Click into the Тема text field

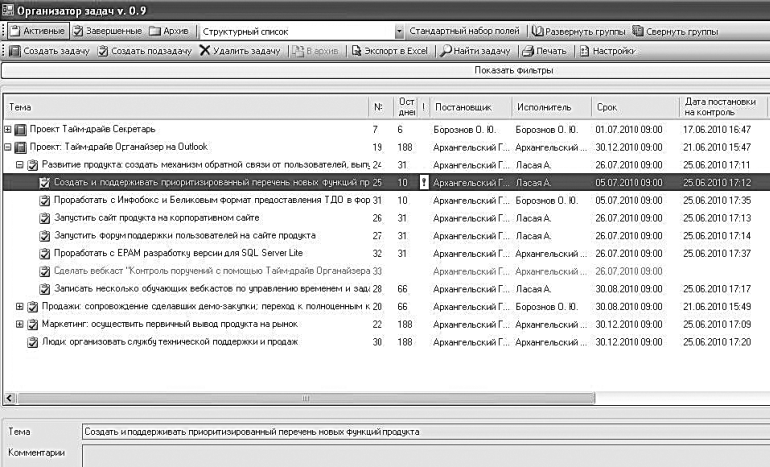[x=426, y=432]
